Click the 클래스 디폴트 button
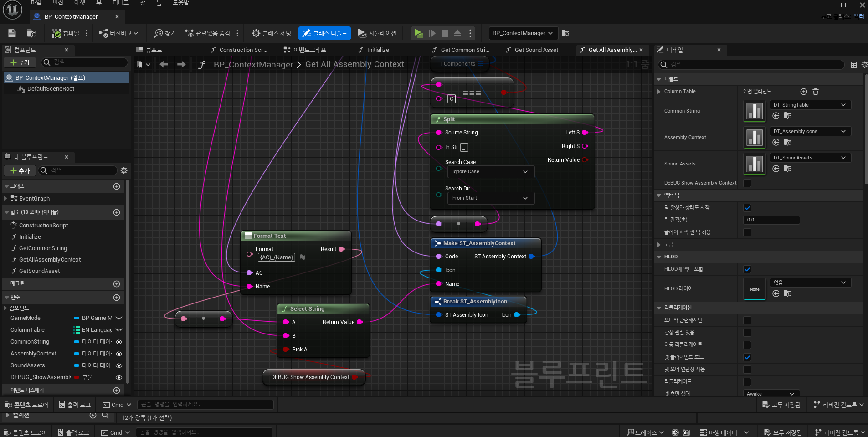This screenshot has width=868, height=437. click(324, 33)
